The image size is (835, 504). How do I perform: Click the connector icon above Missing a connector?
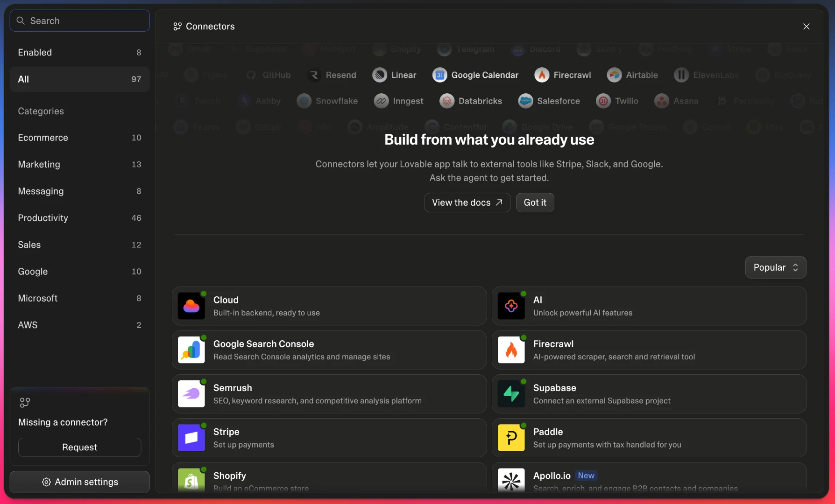click(x=25, y=402)
